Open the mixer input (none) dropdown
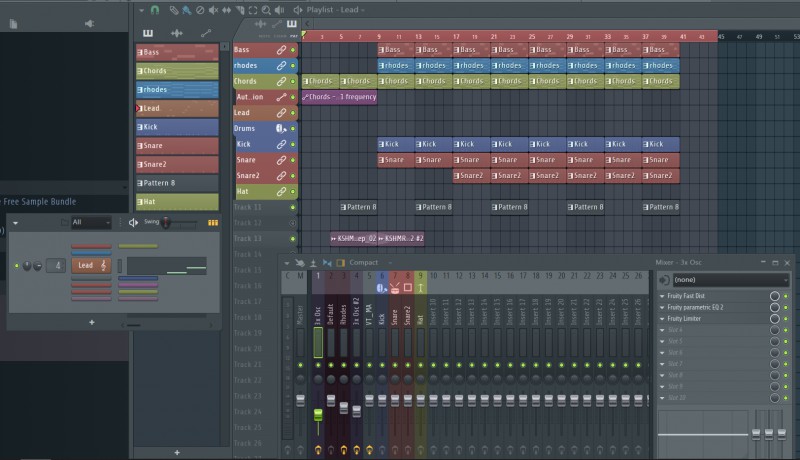The height and width of the screenshot is (460, 800). 731,280
